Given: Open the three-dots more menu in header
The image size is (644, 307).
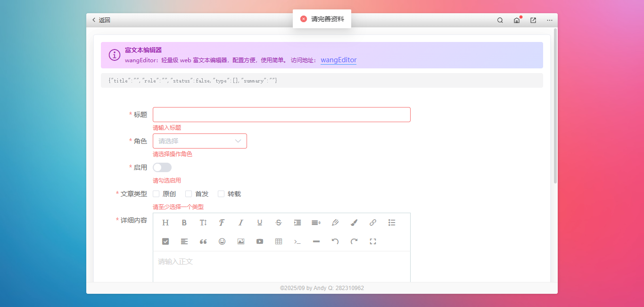Looking at the screenshot, I should [550, 20].
